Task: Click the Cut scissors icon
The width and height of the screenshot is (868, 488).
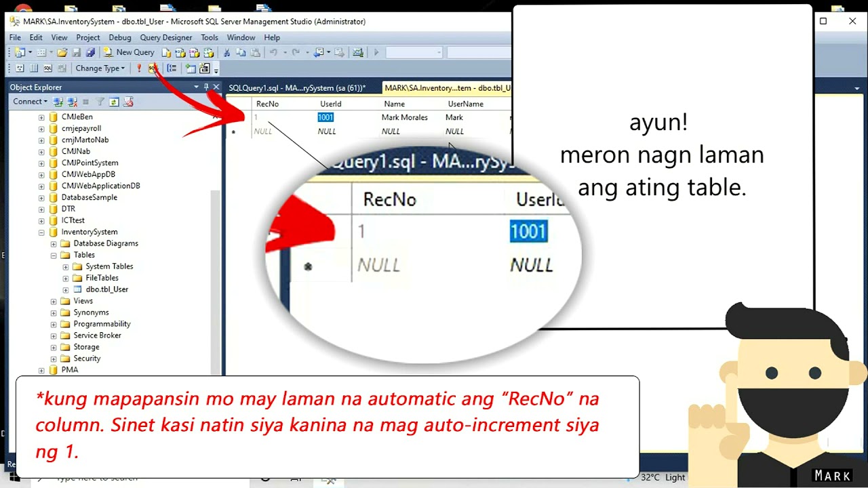Action: (x=227, y=52)
